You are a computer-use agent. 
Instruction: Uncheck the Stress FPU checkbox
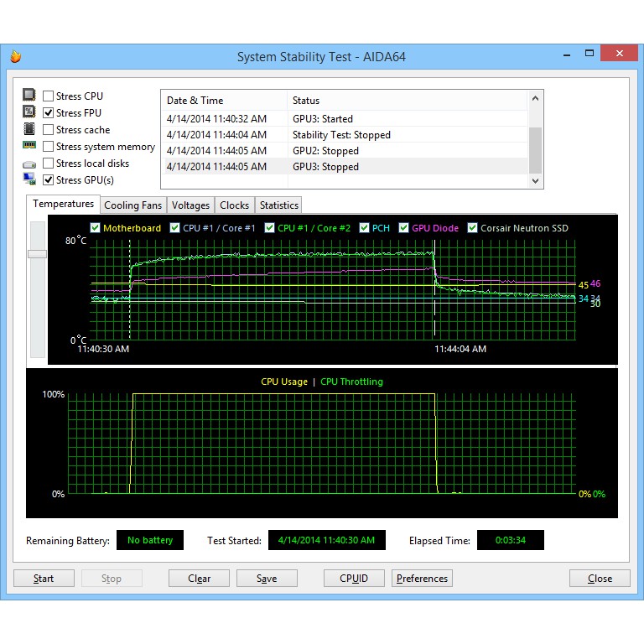click(48, 113)
